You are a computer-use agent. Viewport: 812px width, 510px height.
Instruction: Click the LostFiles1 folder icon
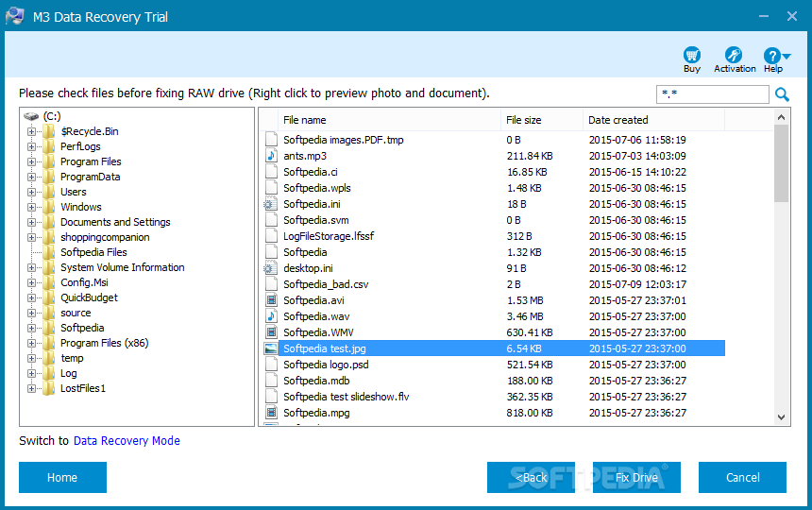tap(49, 388)
